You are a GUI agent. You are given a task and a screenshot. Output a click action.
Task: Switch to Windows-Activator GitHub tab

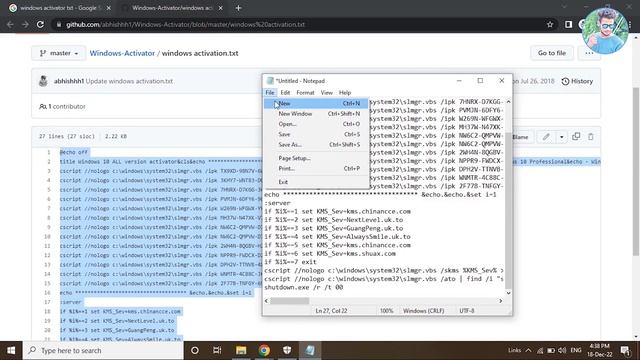click(172, 8)
